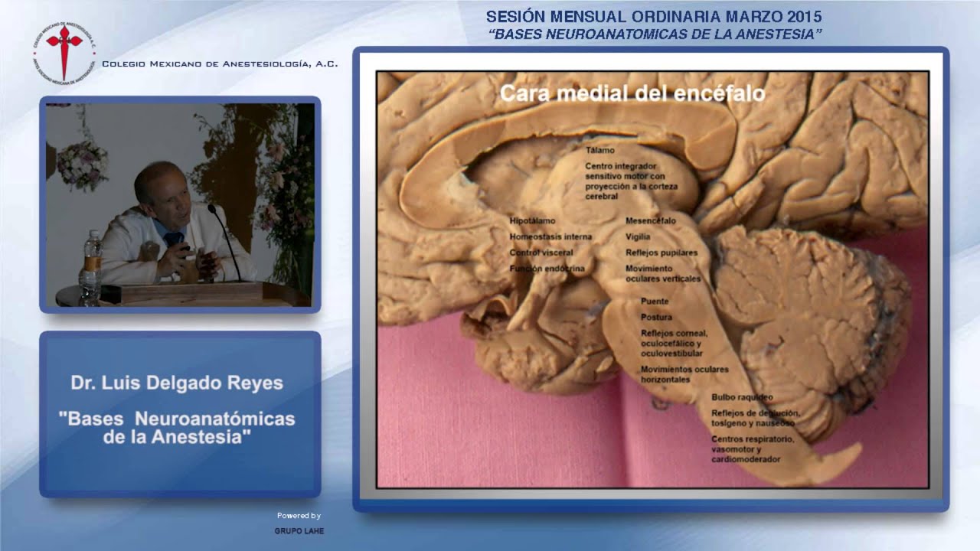Click the "Puente" label
This screenshot has height=551, width=980.
tap(655, 302)
